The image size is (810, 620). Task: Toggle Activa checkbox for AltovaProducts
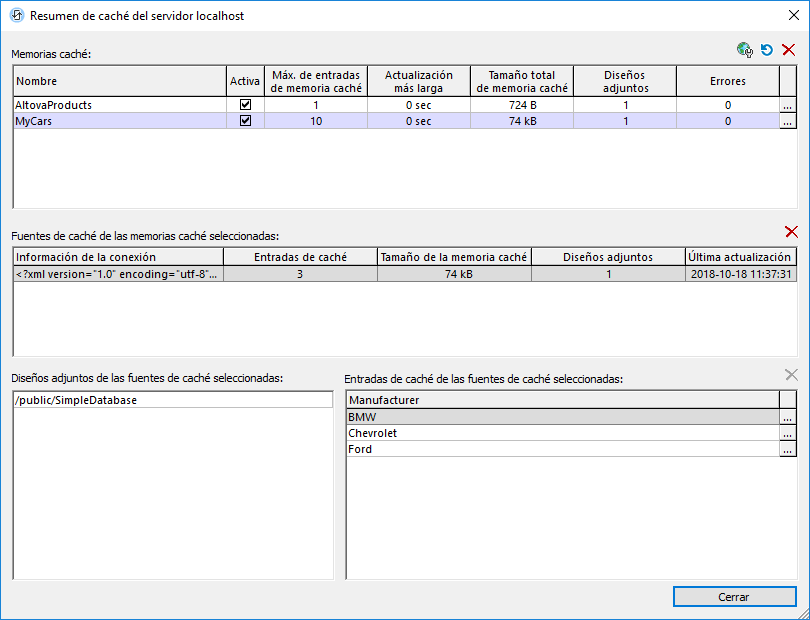coord(245,105)
